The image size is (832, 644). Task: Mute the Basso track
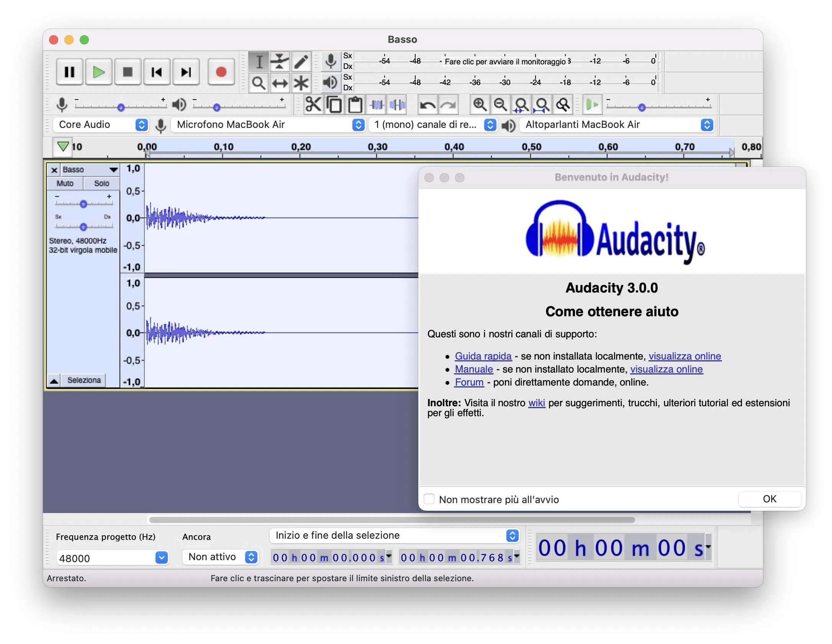click(64, 183)
